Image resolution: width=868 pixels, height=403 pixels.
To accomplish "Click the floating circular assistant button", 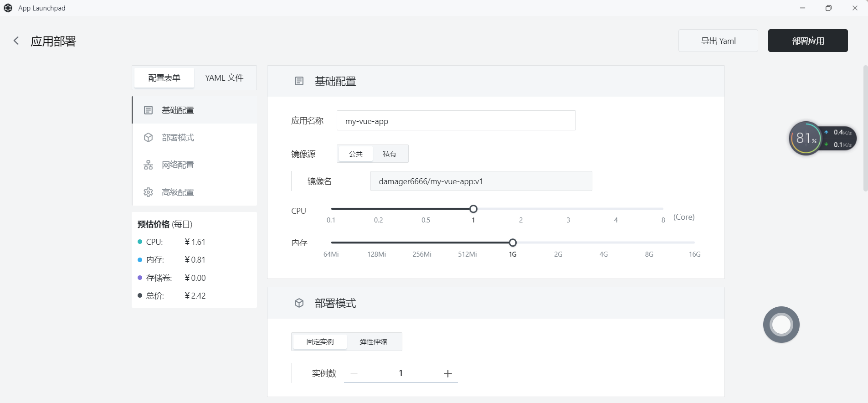I will (x=781, y=325).
